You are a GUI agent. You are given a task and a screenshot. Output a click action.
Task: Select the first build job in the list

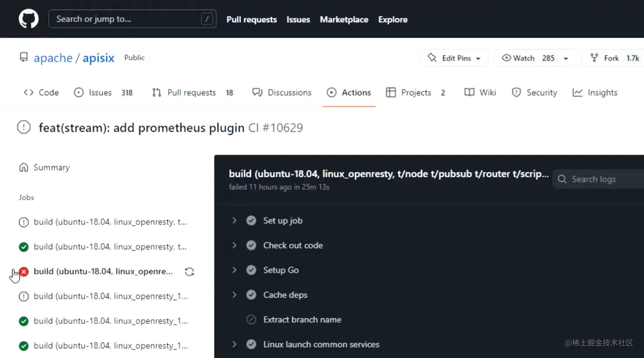[x=110, y=222]
